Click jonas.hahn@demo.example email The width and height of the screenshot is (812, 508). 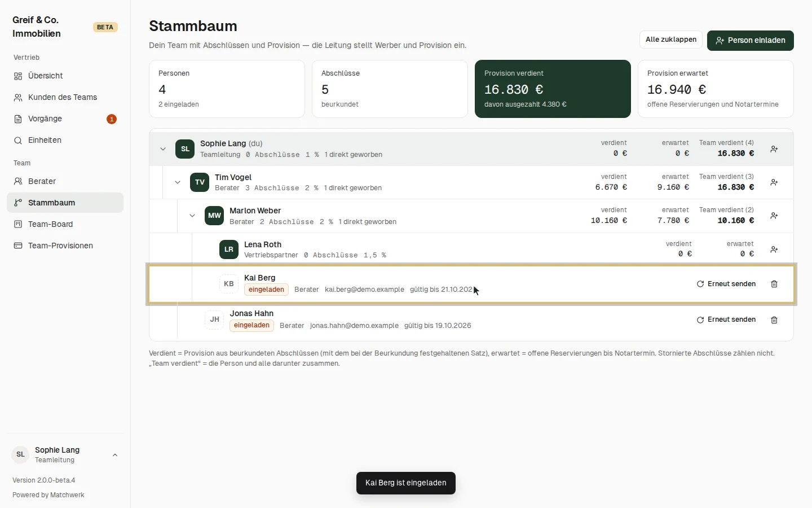click(354, 326)
